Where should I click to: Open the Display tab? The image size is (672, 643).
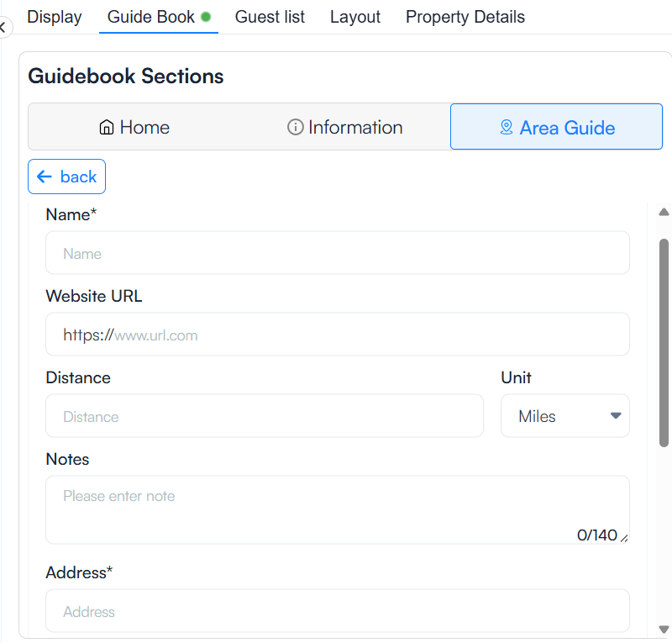[54, 17]
